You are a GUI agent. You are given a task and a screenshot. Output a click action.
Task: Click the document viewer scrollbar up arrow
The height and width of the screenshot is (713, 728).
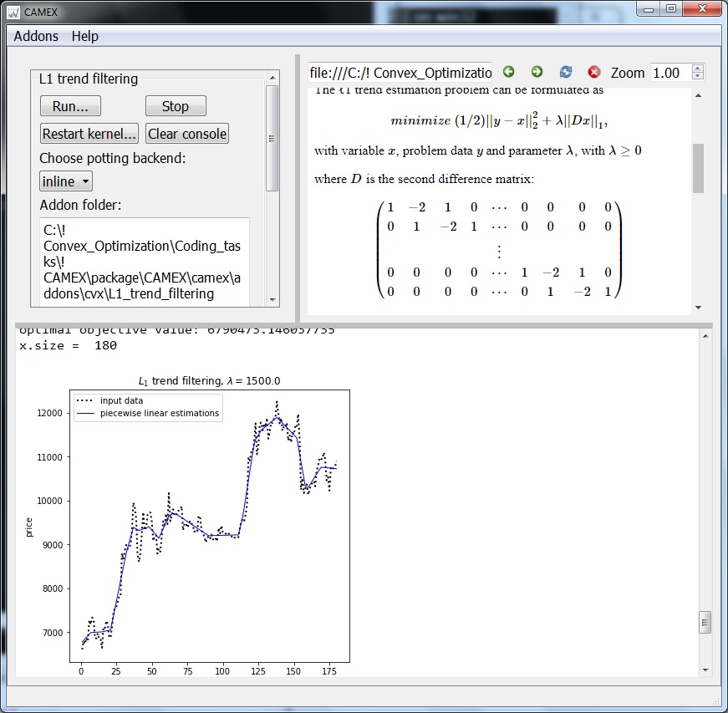(698, 95)
